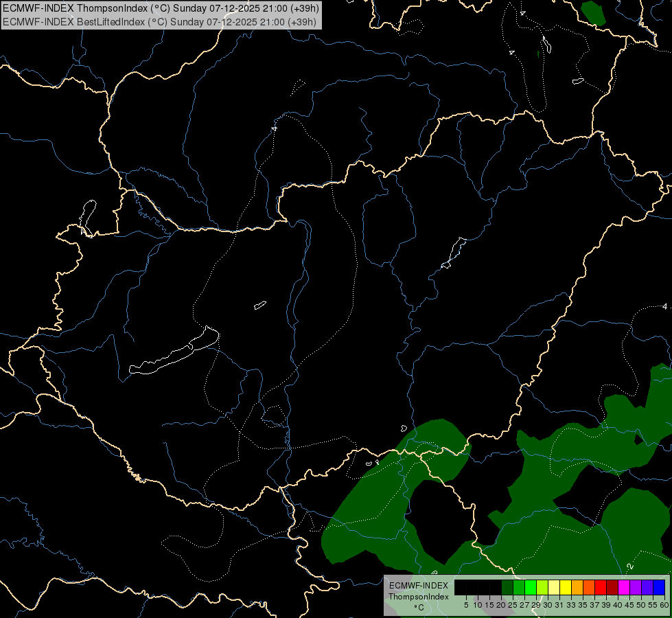Click the legend scale value 37
The image size is (672, 618).
(x=594, y=605)
